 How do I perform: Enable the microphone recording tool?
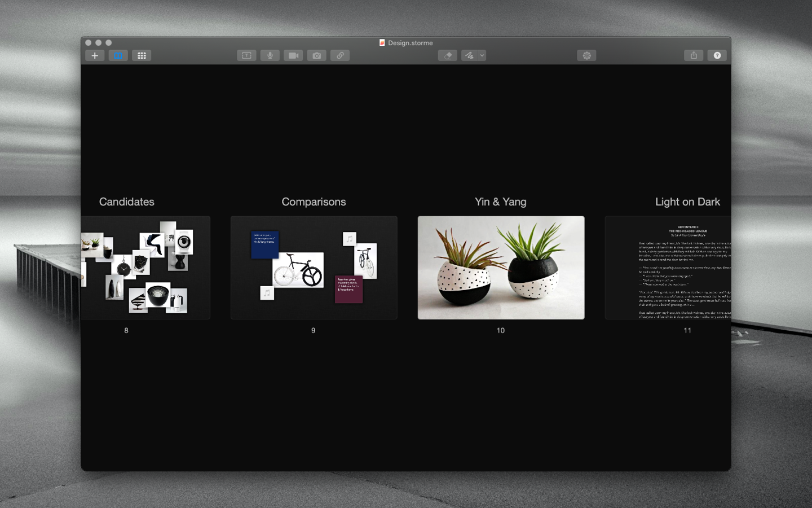pos(270,55)
